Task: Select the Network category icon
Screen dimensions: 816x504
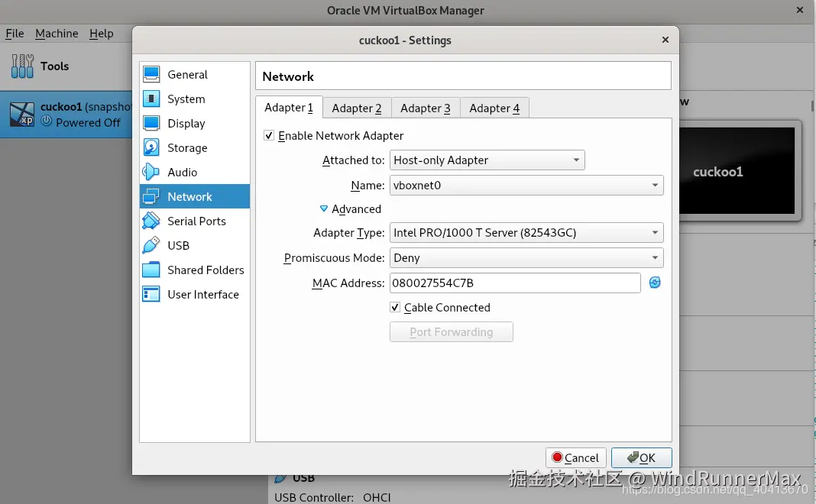Action: [x=151, y=196]
